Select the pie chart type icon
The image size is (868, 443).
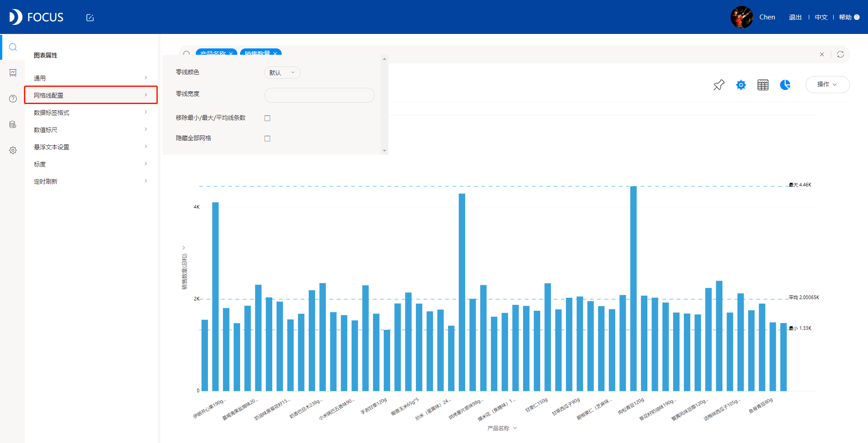785,85
